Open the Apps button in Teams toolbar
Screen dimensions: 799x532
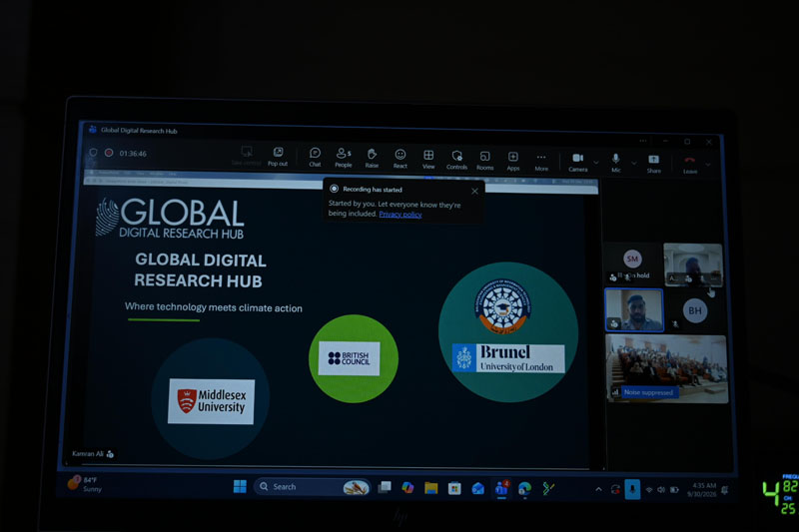click(513, 161)
